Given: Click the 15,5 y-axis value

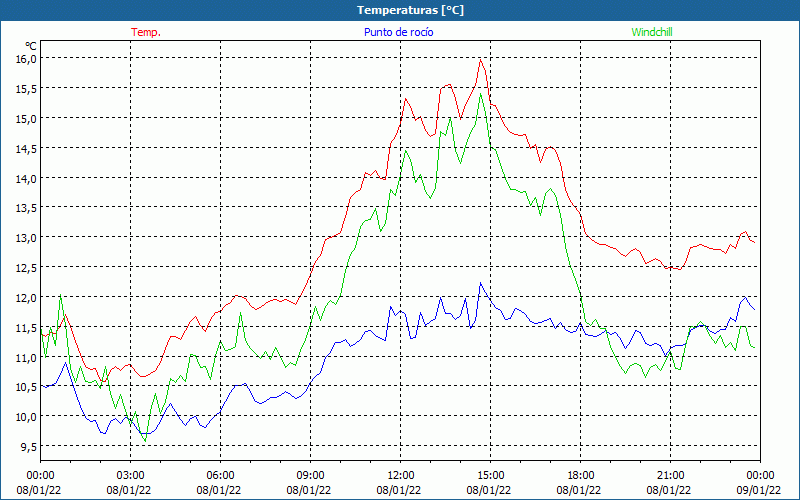Looking at the screenshot, I should (27, 89).
